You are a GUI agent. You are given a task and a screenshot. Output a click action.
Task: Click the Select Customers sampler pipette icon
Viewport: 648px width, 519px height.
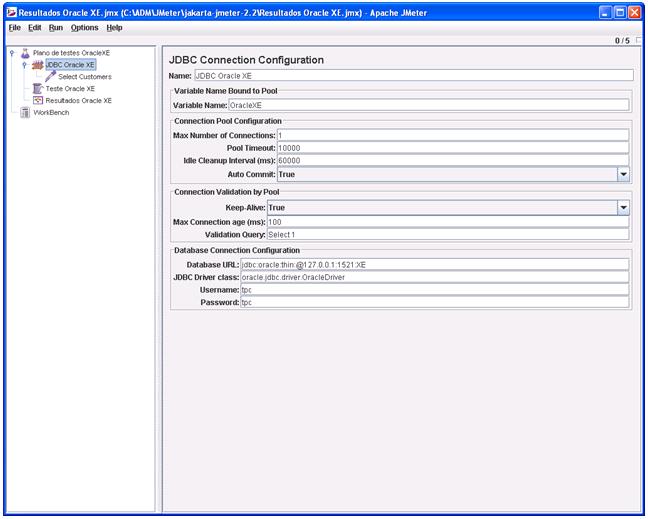click(x=50, y=77)
